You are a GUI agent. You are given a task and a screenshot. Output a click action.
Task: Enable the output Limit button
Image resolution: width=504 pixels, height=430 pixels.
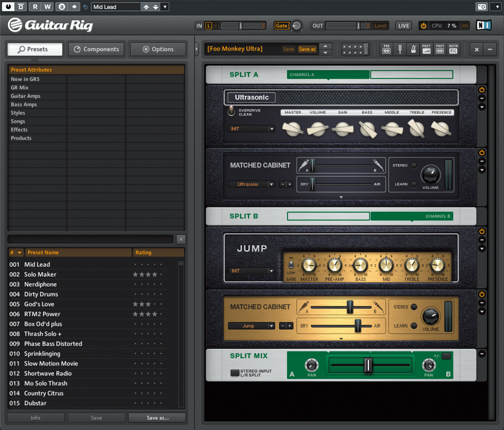(380, 26)
